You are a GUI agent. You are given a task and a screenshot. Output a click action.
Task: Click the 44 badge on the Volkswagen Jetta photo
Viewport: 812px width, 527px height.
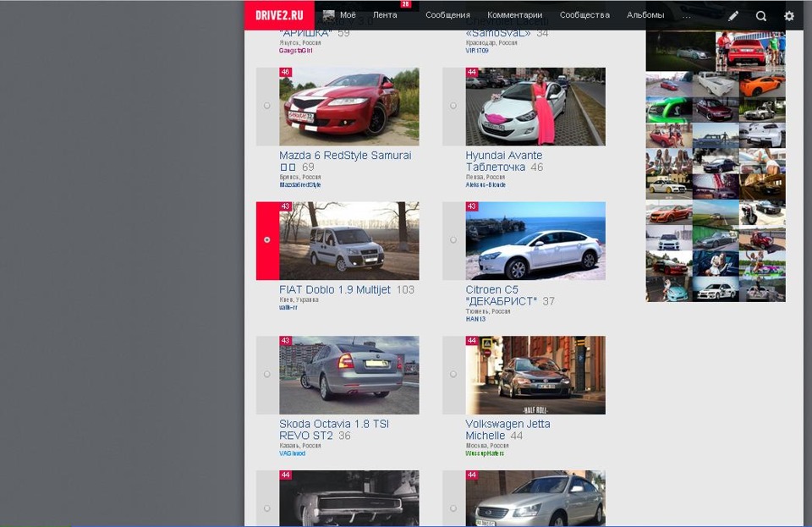(472, 340)
